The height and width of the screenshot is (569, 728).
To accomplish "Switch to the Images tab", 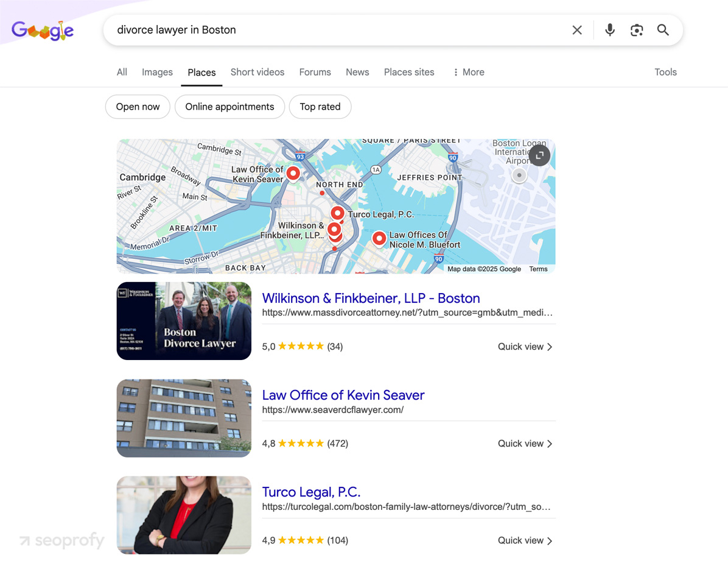I will point(157,72).
